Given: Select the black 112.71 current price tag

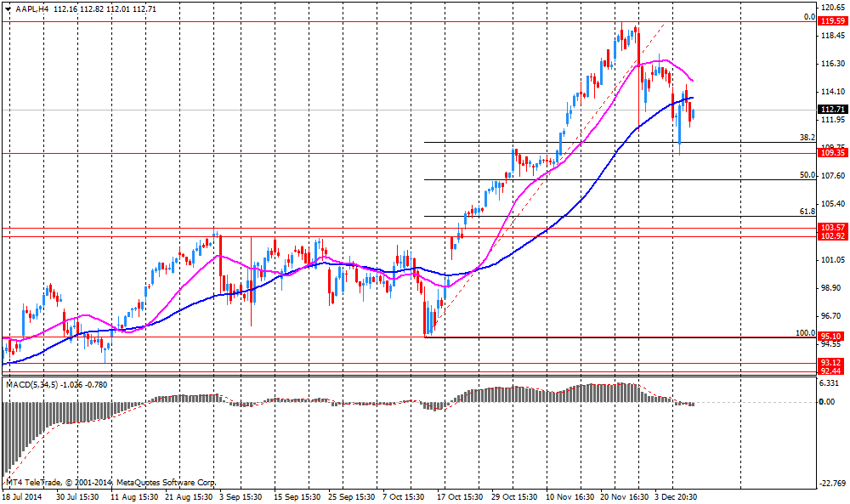Looking at the screenshot, I should pos(833,110).
